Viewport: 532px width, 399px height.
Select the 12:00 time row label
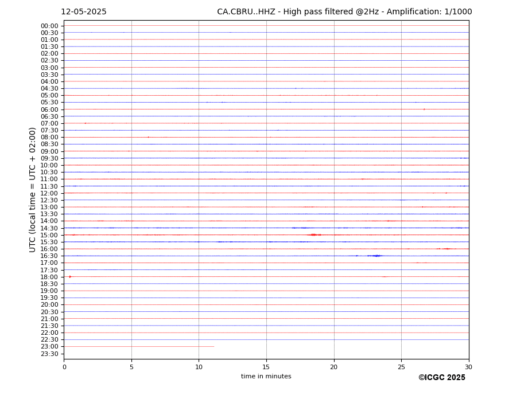tap(49, 194)
